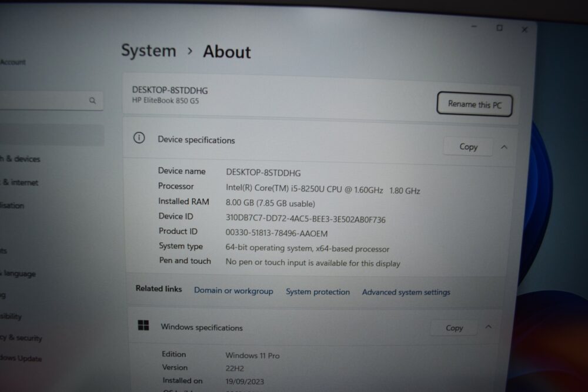Screen dimensions: 588x392
Task: Open Accessibility in sidebar
Action: [11, 316]
